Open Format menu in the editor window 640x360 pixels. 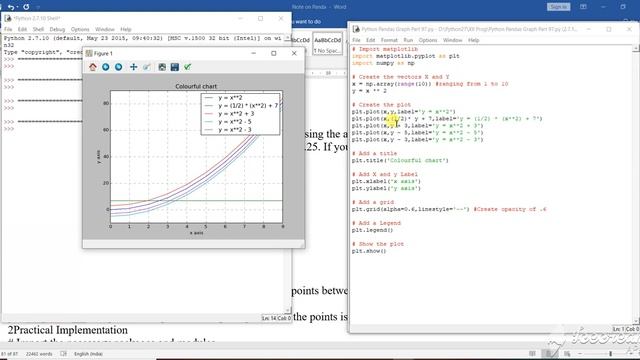pyautogui.click(x=389, y=40)
